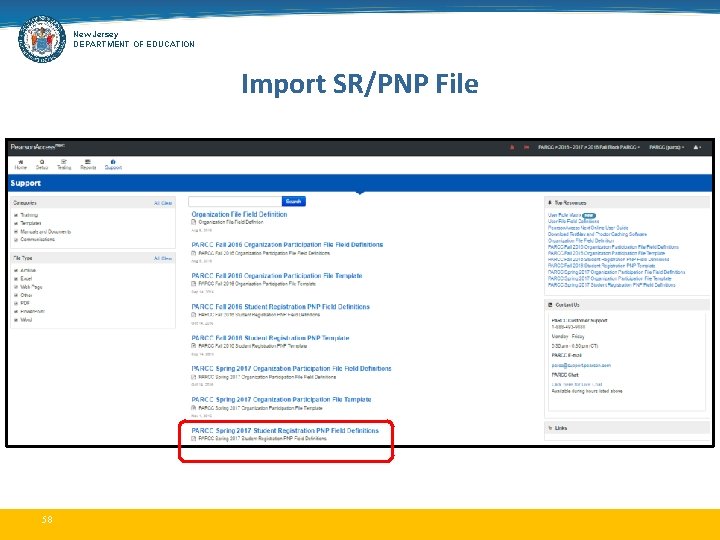Toggle the Excel file type checkbox
This screenshot has height=540, width=720.
click(x=16, y=279)
